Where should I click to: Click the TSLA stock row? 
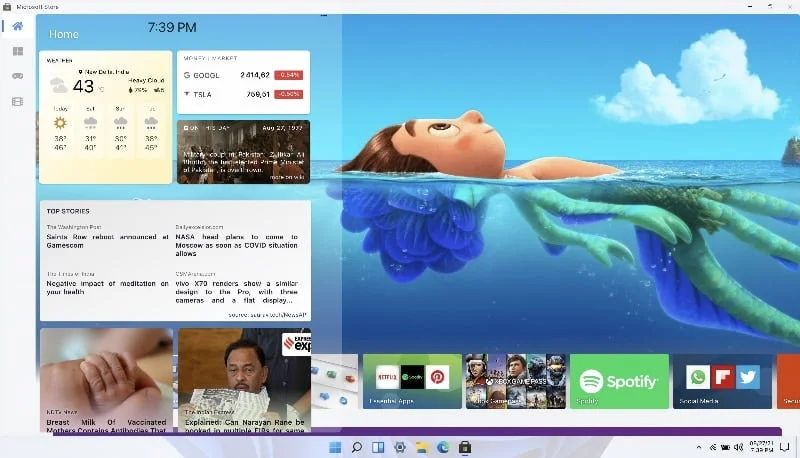pyautogui.click(x=243, y=94)
